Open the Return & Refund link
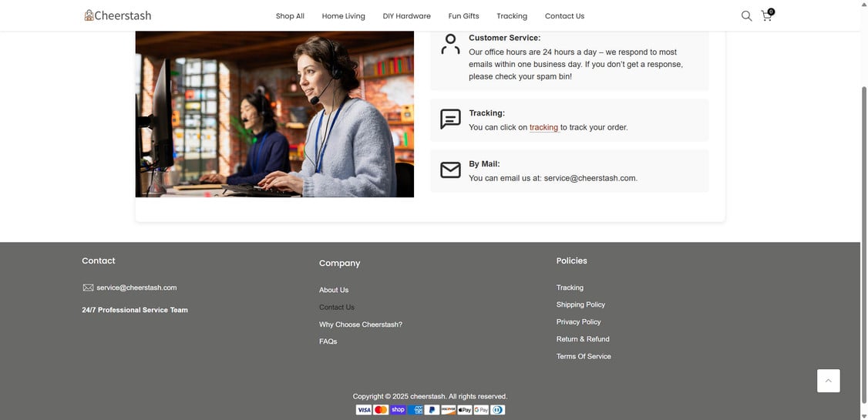 pos(583,338)
